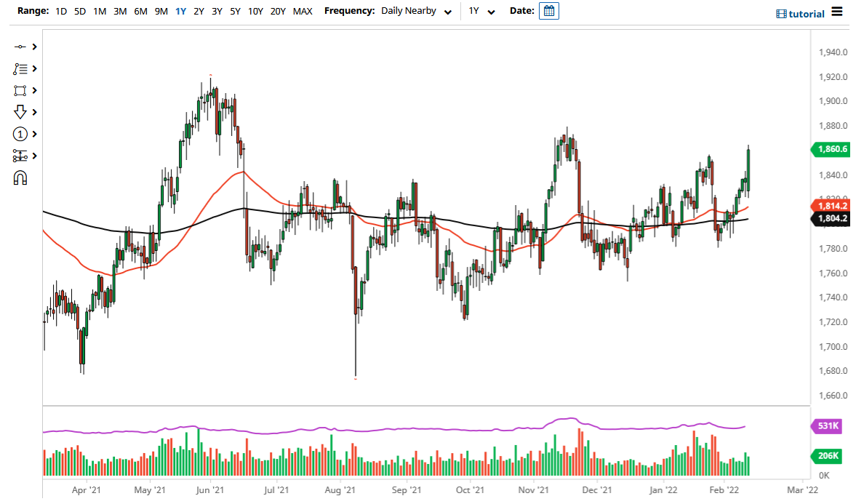Image resolution: width=856 pixels, height=504 pixels.
Task: Set range to 10Y
Action: coord(255,11)
